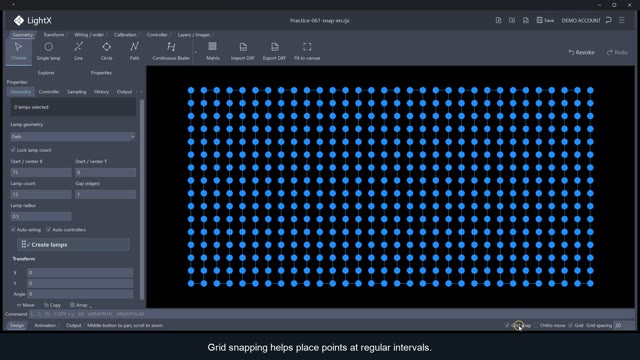Click the open folder icon in the header

coord(512,20)
